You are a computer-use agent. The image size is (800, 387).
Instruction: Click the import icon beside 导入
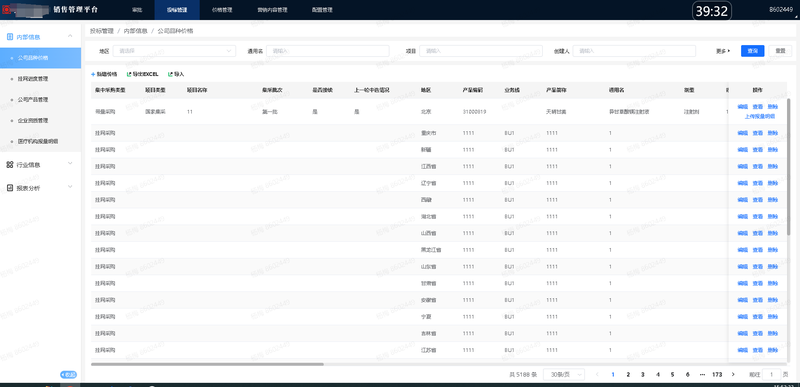(170, 74)
